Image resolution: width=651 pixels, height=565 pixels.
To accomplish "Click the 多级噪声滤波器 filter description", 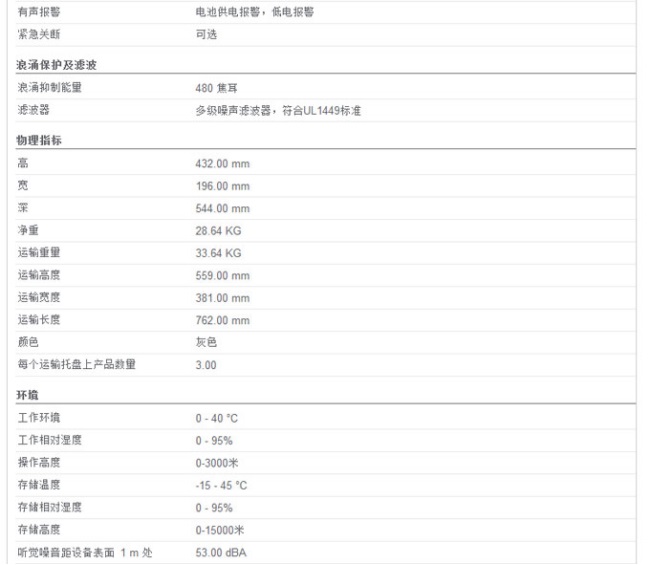I will [x=278, y=111].
